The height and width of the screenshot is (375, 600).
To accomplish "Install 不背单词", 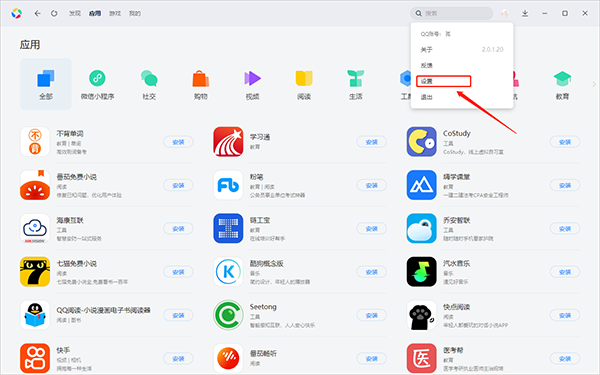I will 178,142.
